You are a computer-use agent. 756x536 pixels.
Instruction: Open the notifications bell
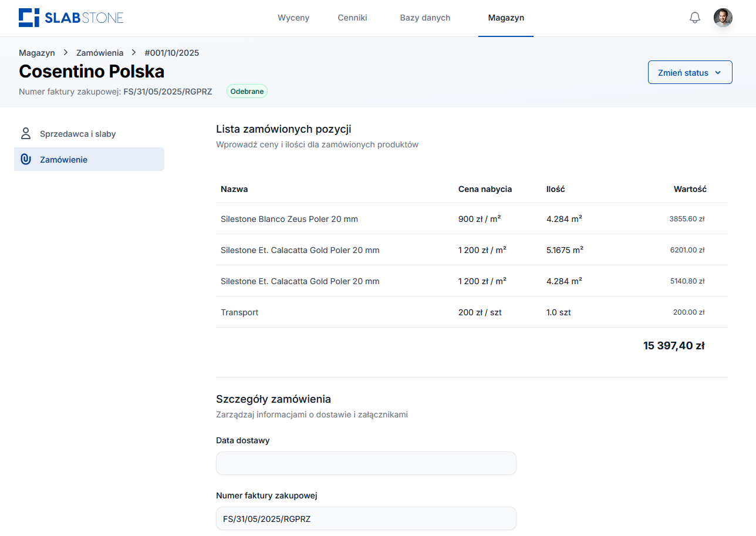tap(694, 18)
